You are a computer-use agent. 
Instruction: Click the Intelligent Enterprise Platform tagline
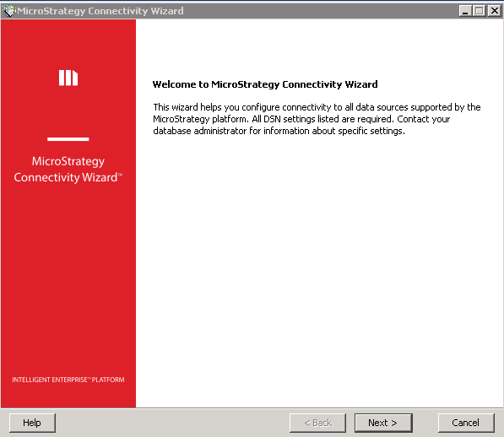click(x=68, y=380)
